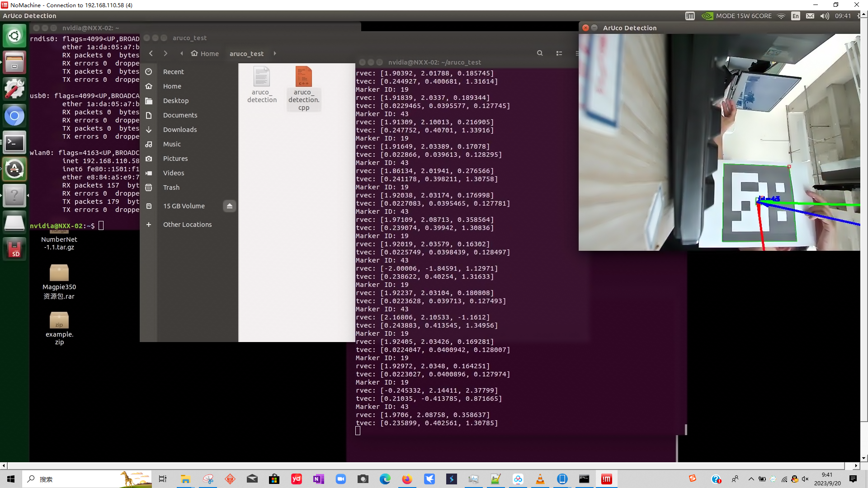Open Downloads in file manager sidebar
This screenshot has height=488, width=868.
click(189, 130)
